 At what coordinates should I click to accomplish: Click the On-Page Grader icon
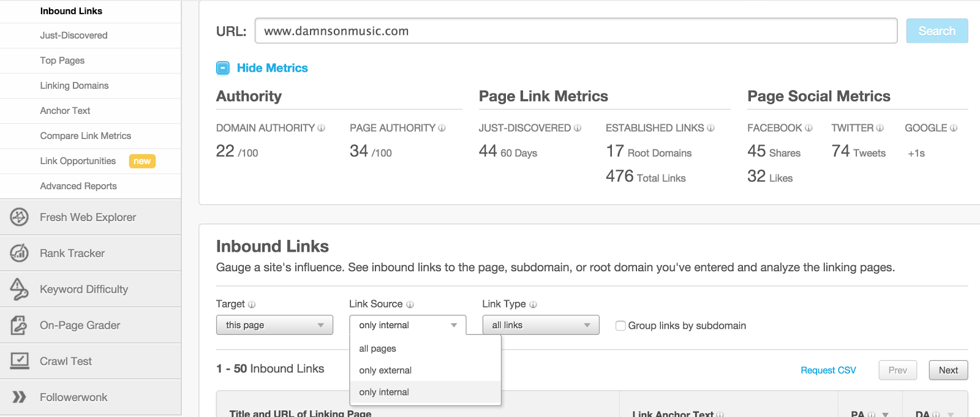(19, 325)
